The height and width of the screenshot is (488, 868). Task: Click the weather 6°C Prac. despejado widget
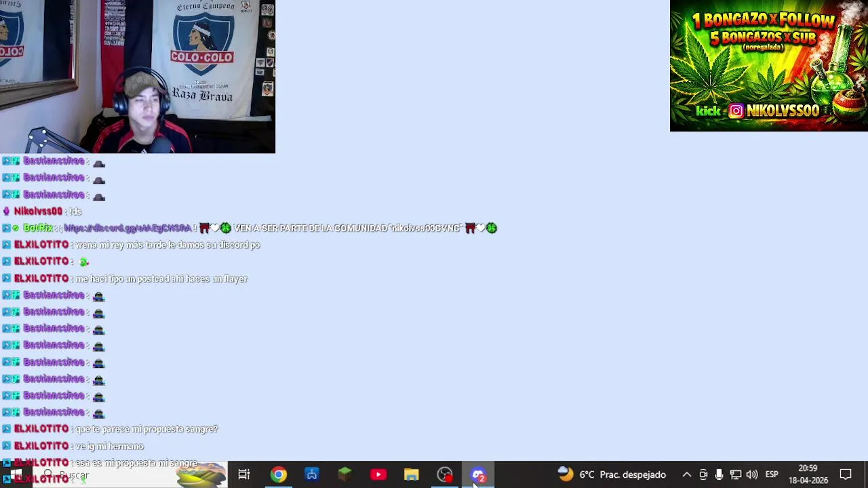[612, 474]
